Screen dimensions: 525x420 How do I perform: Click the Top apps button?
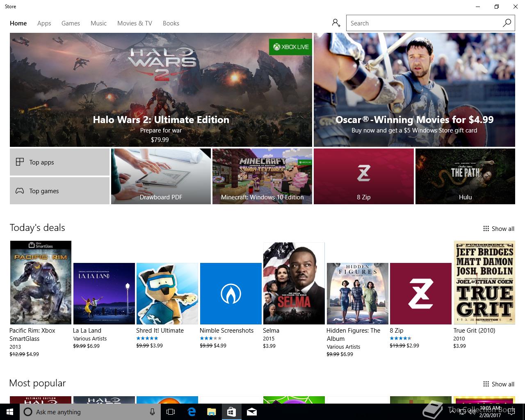pyautogui.click(x=59, y=162)
